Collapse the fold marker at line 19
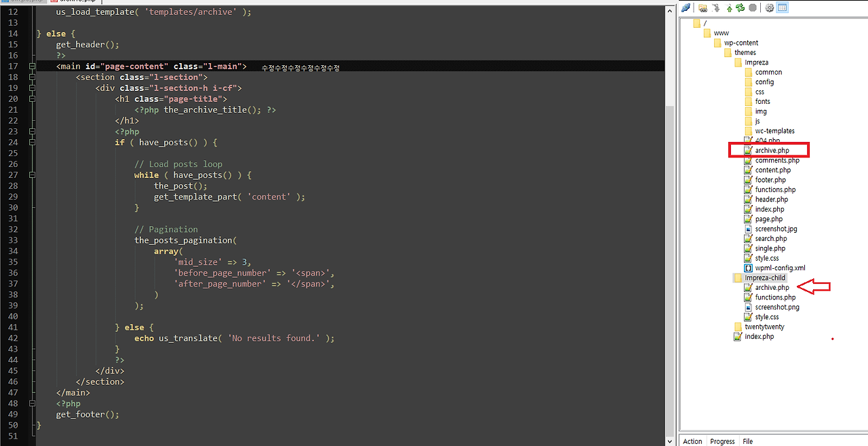 (x=32, y=88)
